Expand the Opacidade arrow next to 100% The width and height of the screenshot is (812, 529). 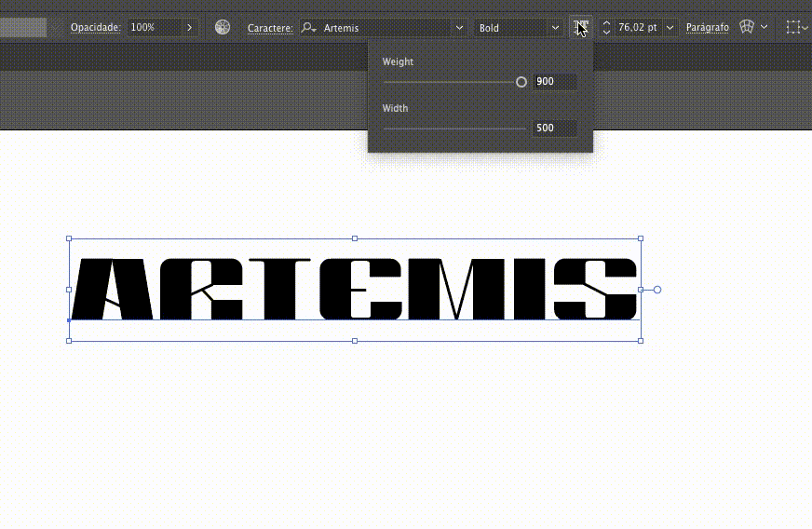point(190,27)
